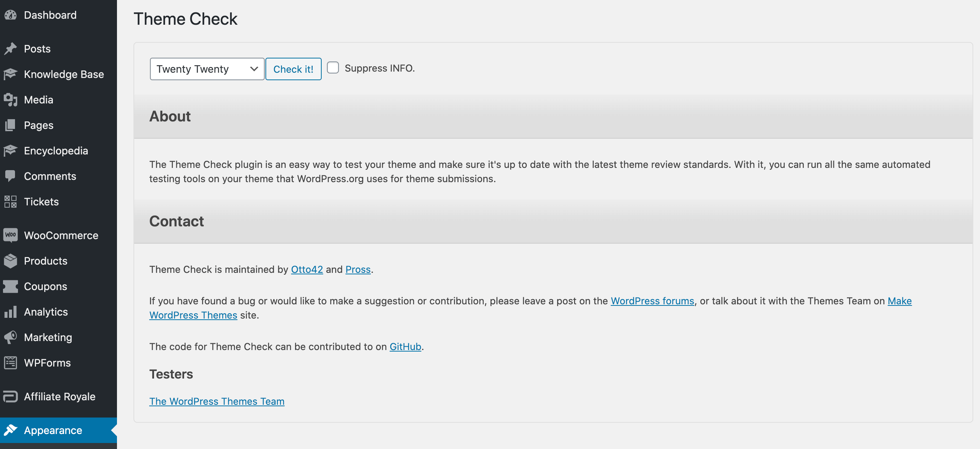Click the Dashboard gauge icon
The image size is (980, 449).
[x=10, y=15]
